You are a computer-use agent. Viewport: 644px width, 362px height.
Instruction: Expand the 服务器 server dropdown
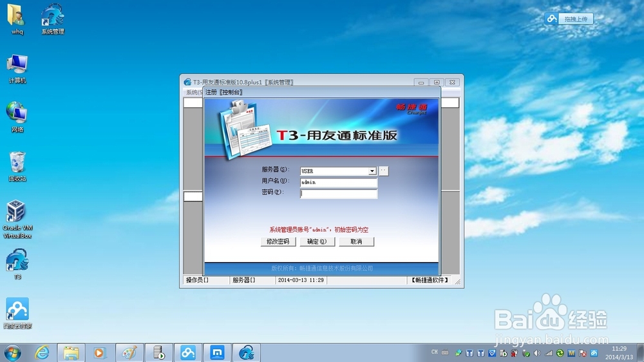tap(372, 171)
